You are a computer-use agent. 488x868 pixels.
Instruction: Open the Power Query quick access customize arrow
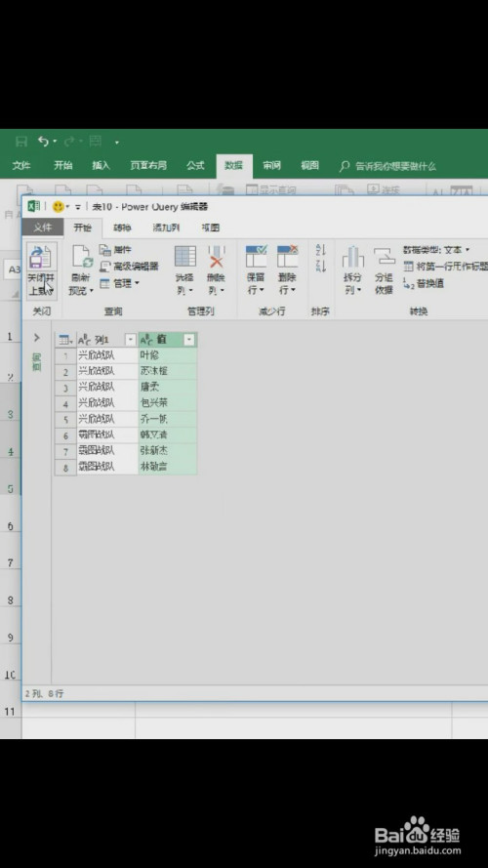tap(78, 207)
